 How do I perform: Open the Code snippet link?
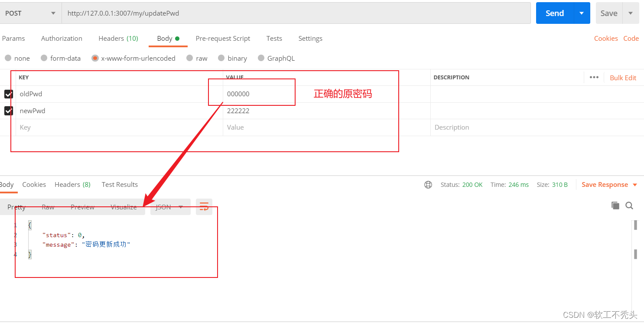pyautogui.click(x=631, y=38)
